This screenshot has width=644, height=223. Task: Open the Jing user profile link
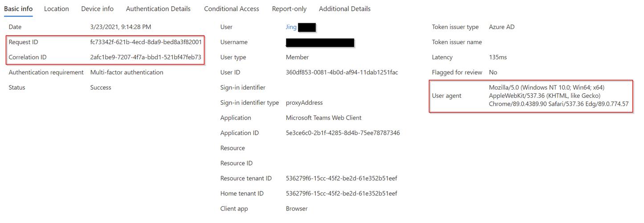[x=291, y=27]
